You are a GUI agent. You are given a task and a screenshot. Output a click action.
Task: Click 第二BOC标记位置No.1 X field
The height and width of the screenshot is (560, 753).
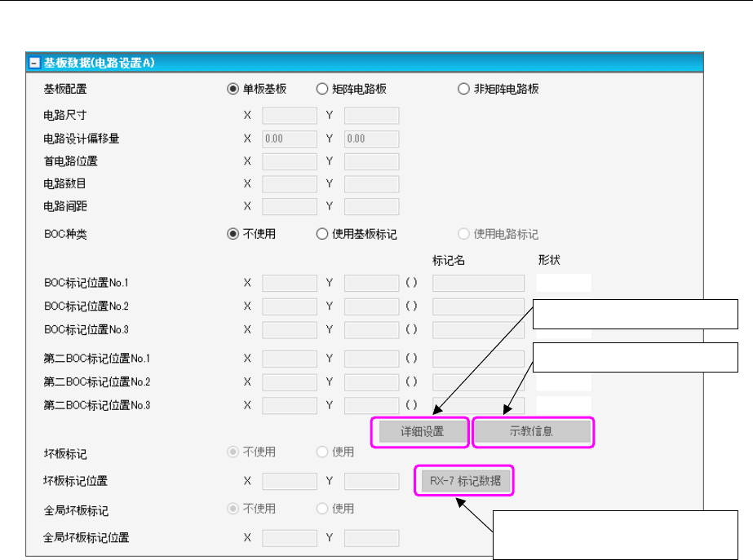coord(290,359)
